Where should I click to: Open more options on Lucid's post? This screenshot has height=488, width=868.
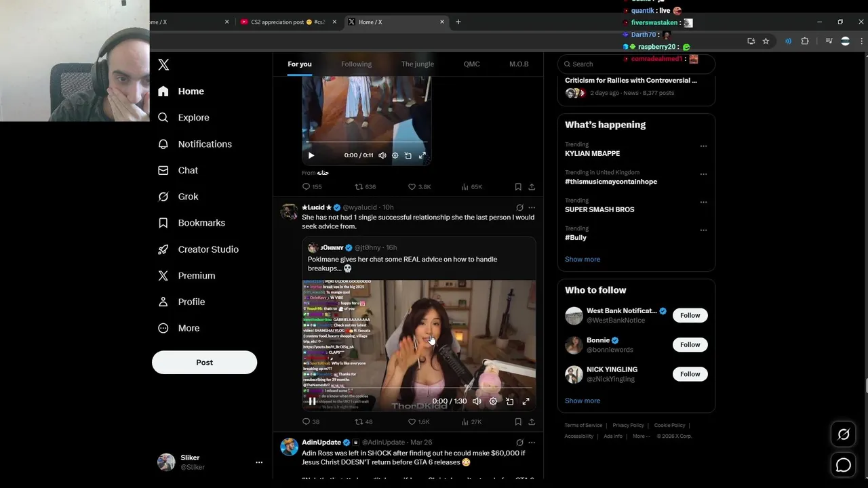(532, 207)
